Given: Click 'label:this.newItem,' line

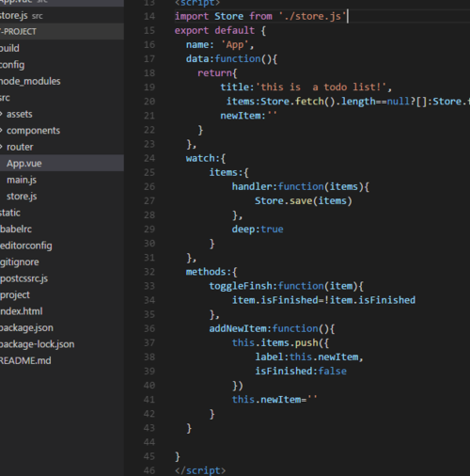Looking at the screenshot, I should 309,357.
